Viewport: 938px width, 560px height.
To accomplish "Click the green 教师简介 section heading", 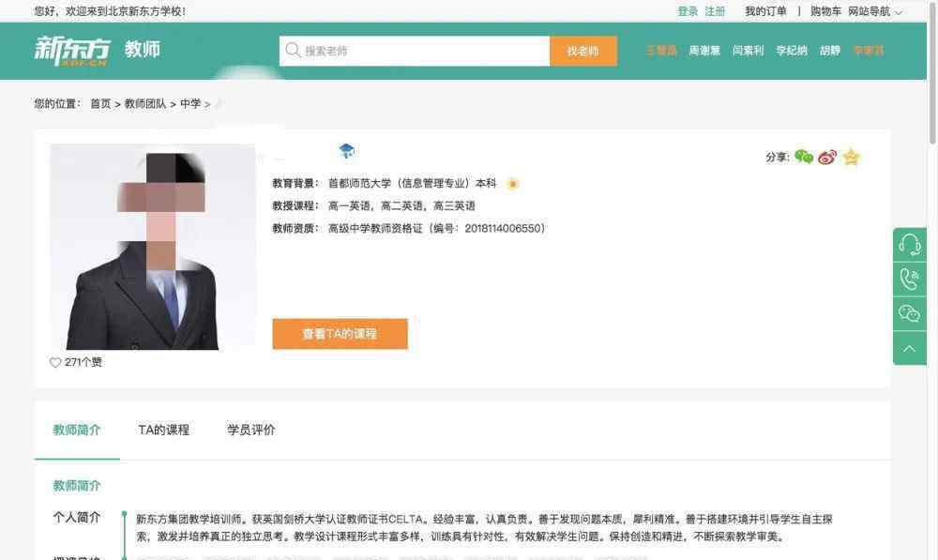I will click(77, 486).
